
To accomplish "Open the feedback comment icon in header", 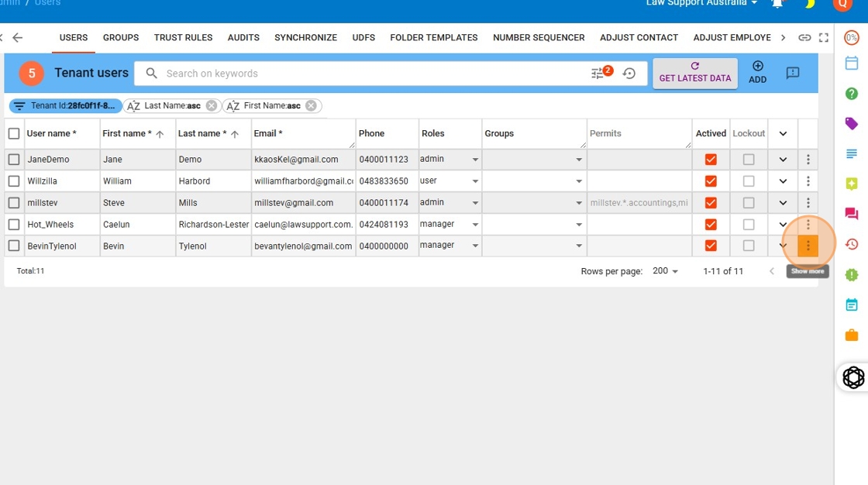I will [x=792, y=73].
